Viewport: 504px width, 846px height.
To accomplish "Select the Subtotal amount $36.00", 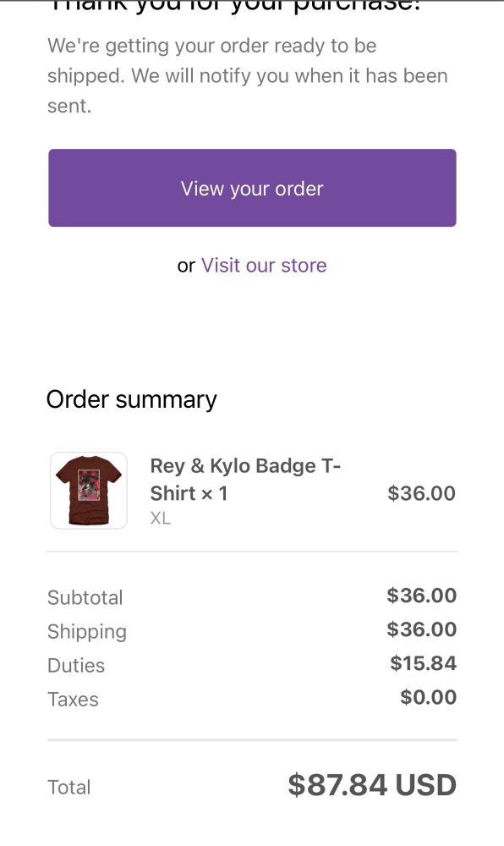I will [x=421, y=596].
